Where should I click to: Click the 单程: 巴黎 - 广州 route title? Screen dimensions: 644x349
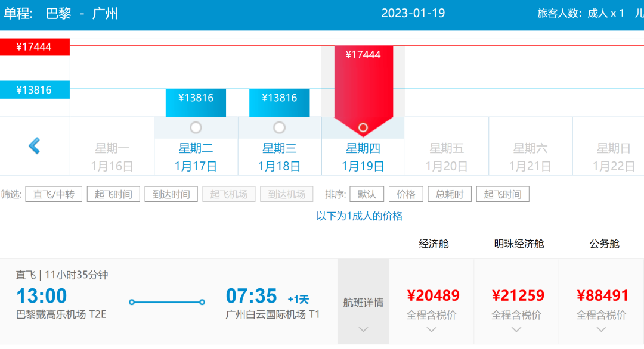coord(61,13)
